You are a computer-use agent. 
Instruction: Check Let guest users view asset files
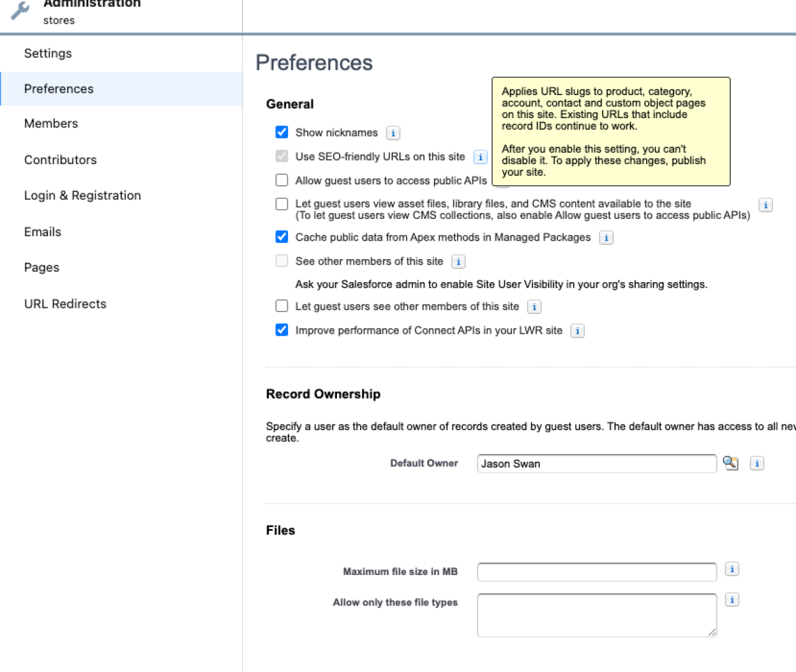click(282, 204)
